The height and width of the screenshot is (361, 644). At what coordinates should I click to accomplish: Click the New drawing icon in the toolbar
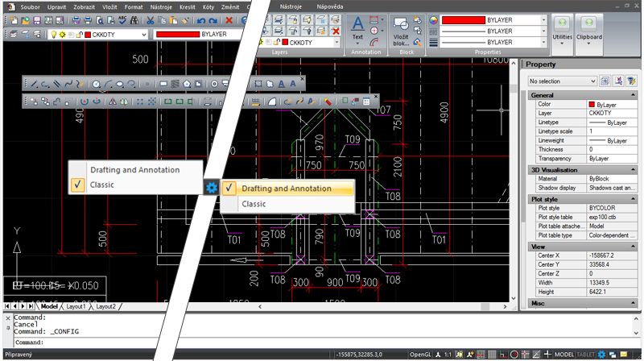tap(14, 20)
